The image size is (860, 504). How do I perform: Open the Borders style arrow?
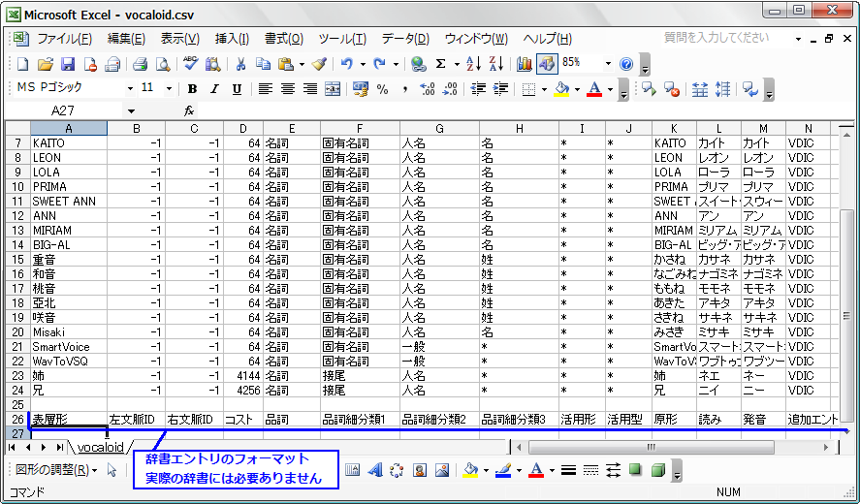click(544, 89)
